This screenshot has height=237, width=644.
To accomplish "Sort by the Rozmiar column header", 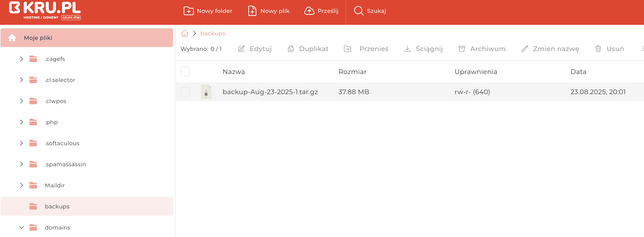I will click(352, 72).
